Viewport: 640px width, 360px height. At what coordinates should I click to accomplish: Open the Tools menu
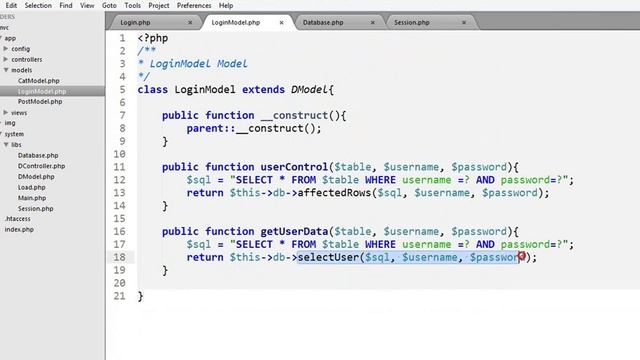[x=132, y=5]
